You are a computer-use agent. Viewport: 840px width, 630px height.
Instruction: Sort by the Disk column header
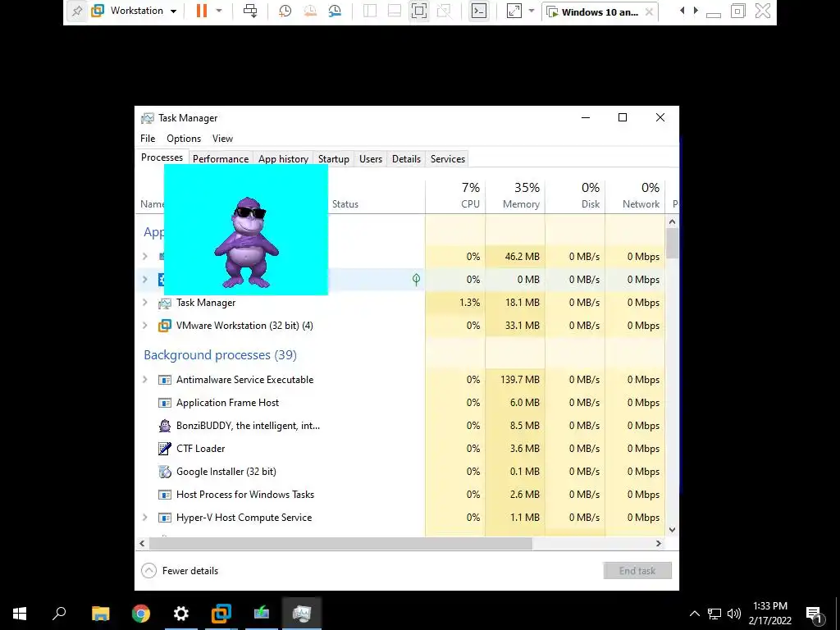(575, 195)
